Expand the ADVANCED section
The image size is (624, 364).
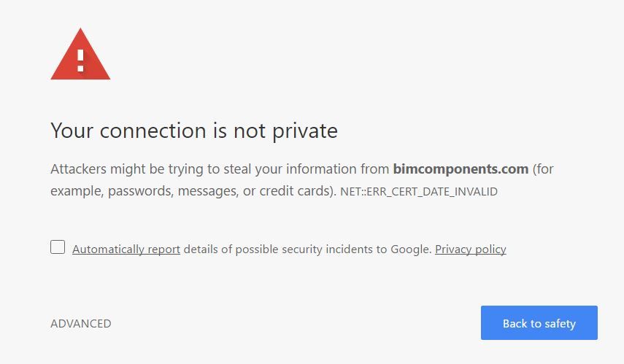click(x=81, y=323)
